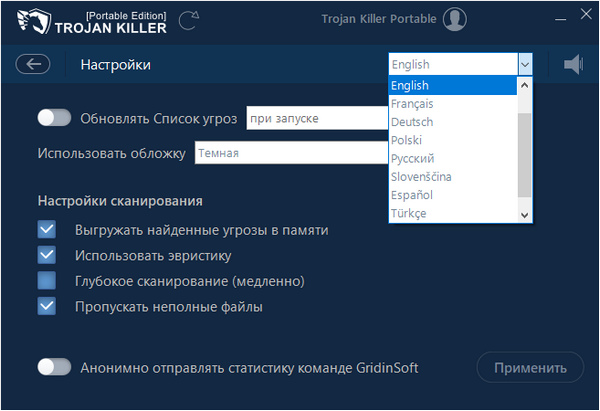Viewport: 600px width, 411px height.
Task: Collapse the language dropdown arrow
Action: click(x=525, y=64)
